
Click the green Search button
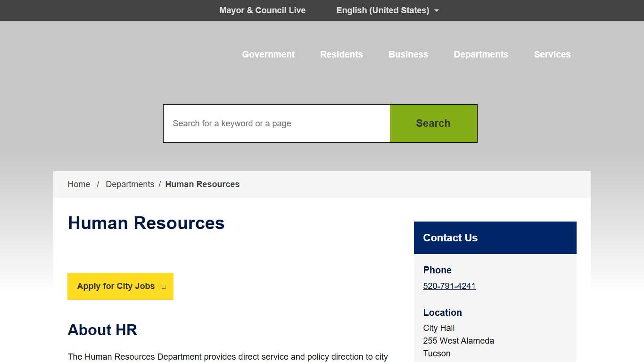click(x=433, y=123)
